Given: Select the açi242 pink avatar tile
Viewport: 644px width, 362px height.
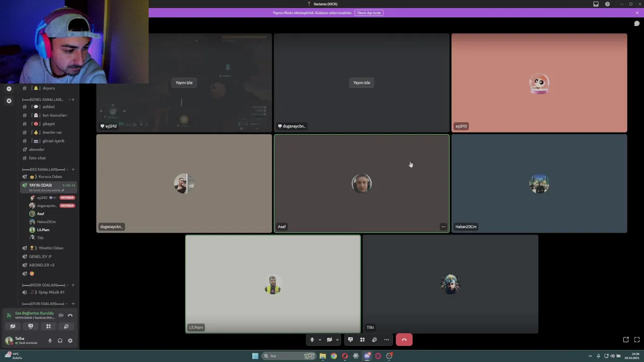Looking at the screenshot, I should pyautogui.click(x=539, y=83).
